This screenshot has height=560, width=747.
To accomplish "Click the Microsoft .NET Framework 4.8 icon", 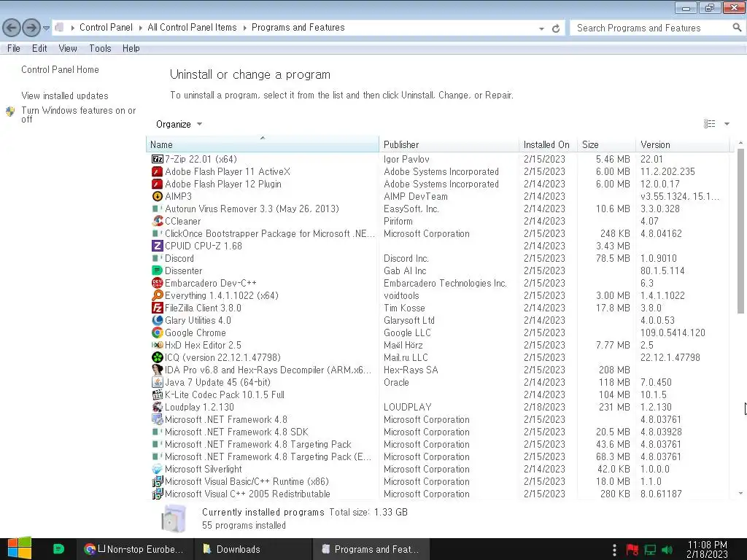I will click(158, 419).
